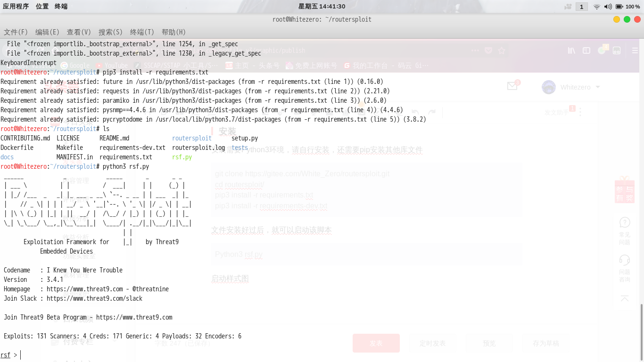
Task: Click the 安装 heading in article
Action: coord(227,132)
